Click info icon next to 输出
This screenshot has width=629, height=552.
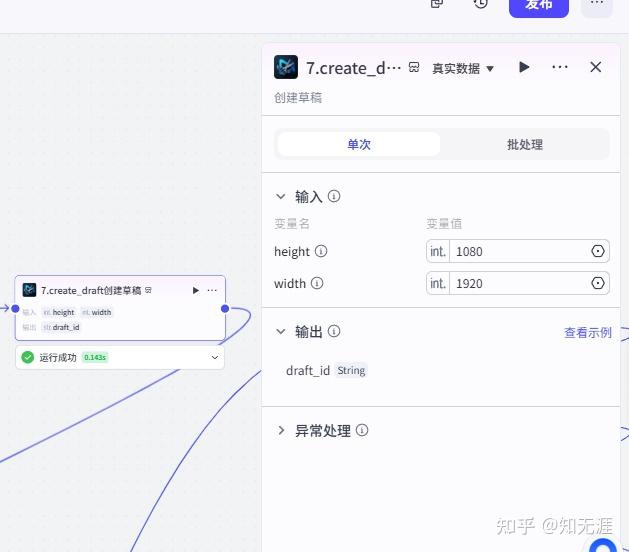pyautogui.click(x=334, y=331)
